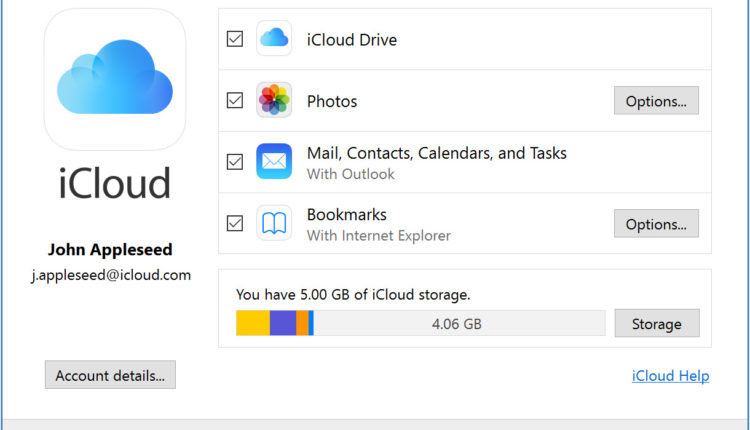Click the colorful Photos flower icon
Image resolution: width=750 pixels, height=430 pixels.
click(273, 100)
